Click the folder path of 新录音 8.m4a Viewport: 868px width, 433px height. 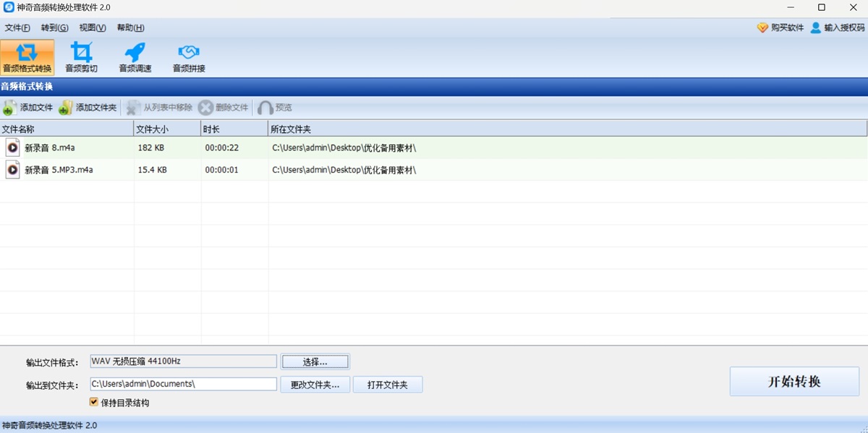pyautogui.click(x=344, y=148)
